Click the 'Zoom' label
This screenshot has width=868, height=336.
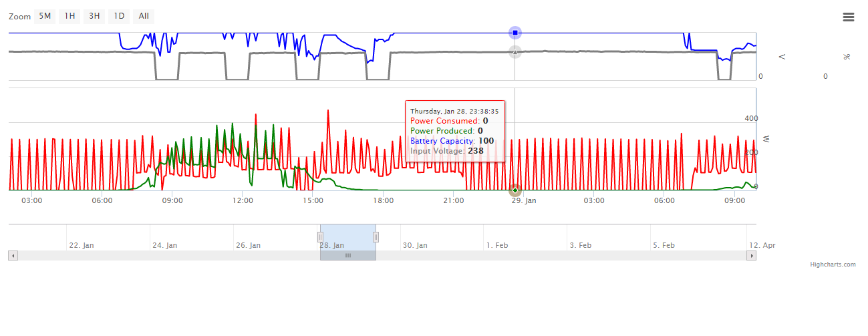pos(19,17)
